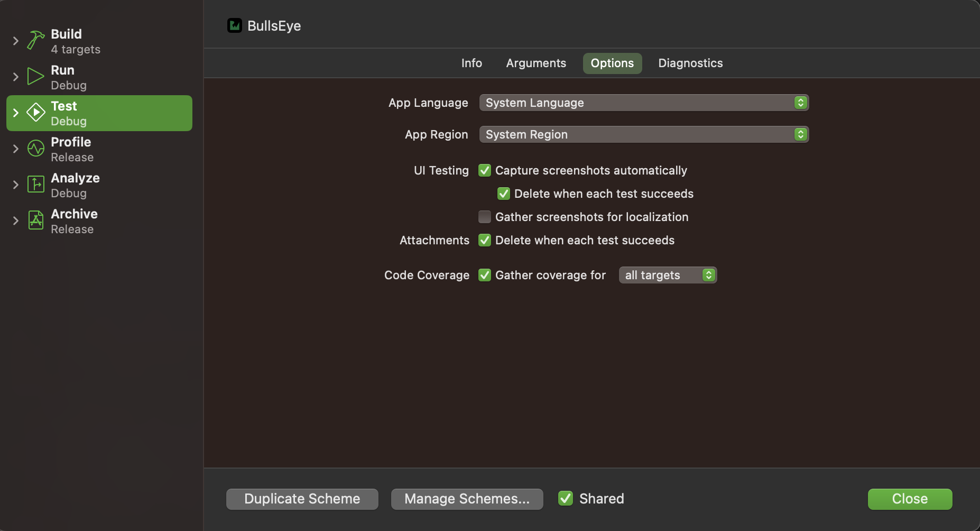Toggle Capture screenshots automatically checkbox
This screenshot has height=531, width=980.
click(485, 170)
